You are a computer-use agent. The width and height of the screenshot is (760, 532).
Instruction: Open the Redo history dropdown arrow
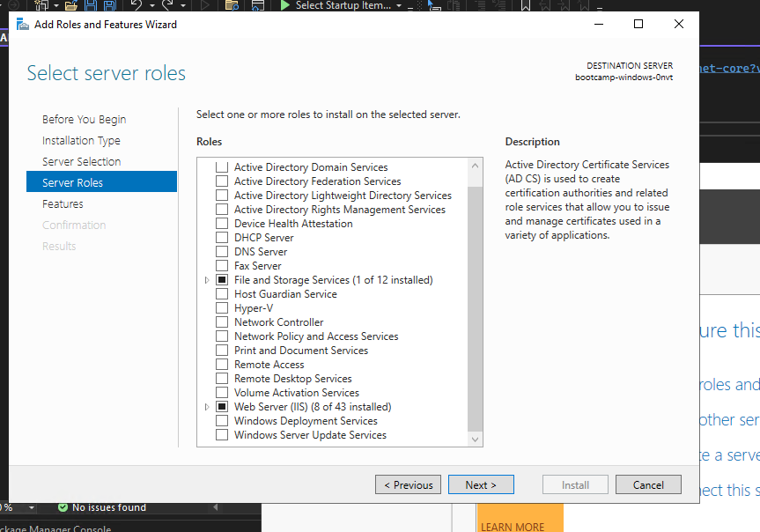click(183, 6)
